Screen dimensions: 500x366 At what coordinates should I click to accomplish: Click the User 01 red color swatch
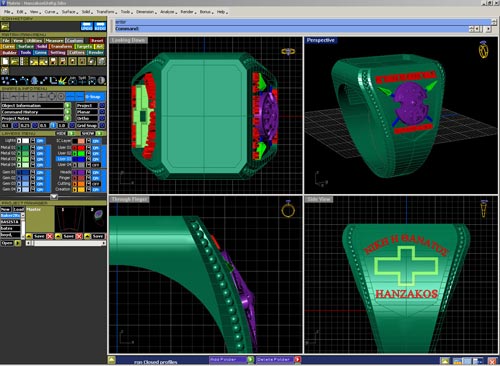tap(81, 148)
